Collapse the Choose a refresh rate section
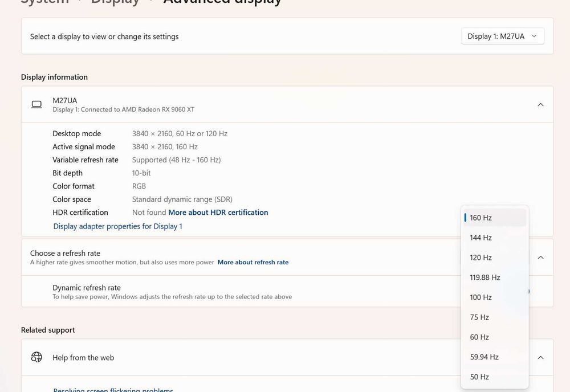570x392 pixels. pyautogui.click(x=540, y=257)
